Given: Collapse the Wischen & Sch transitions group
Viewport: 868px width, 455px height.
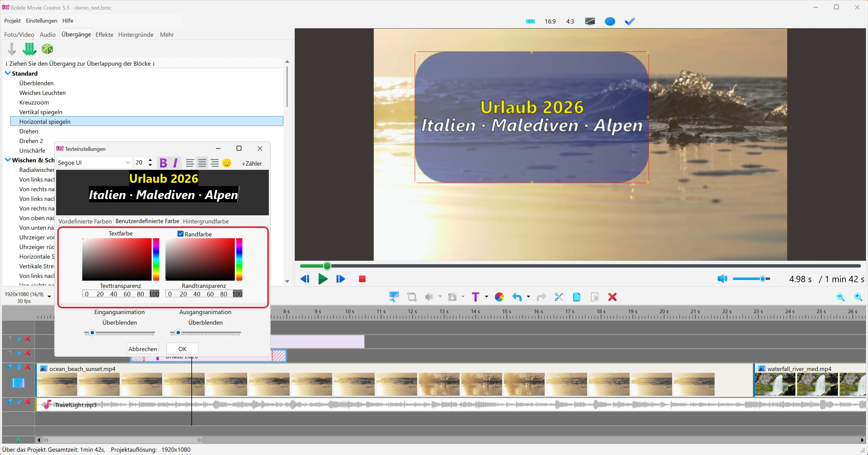Looking at the screenshot, I should click(8, 160).
